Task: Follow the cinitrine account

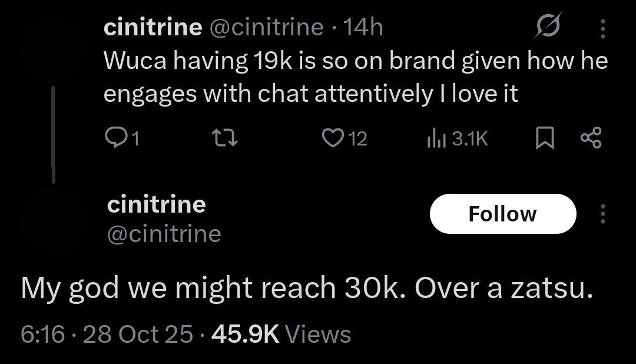Action: [x=502, y=214]
